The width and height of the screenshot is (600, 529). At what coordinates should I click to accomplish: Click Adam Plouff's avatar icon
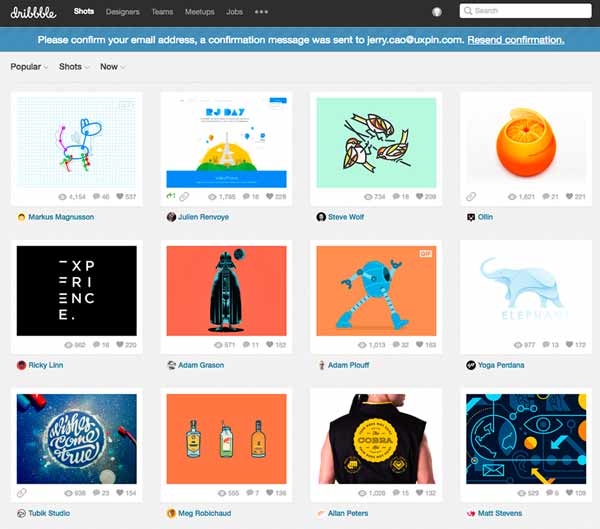(321, 365)
